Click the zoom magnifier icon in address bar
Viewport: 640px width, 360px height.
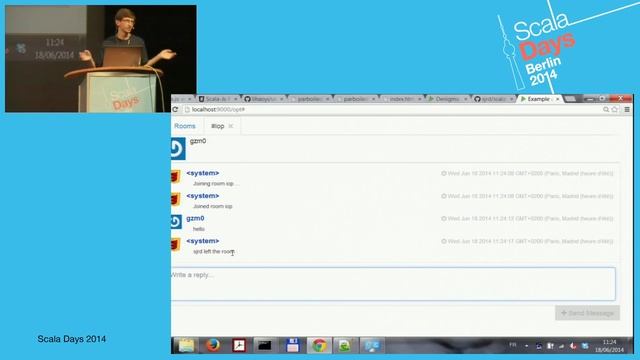606,109
